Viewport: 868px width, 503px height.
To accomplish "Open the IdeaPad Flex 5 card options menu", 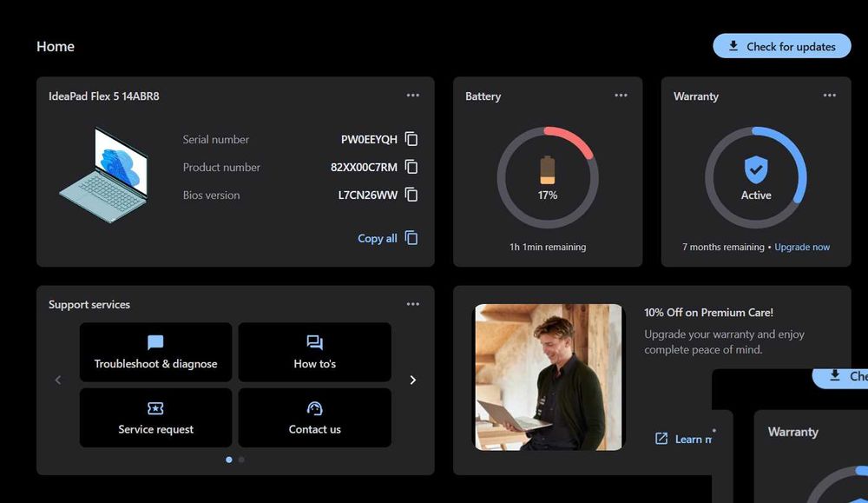I will click(x=413, y=96).
